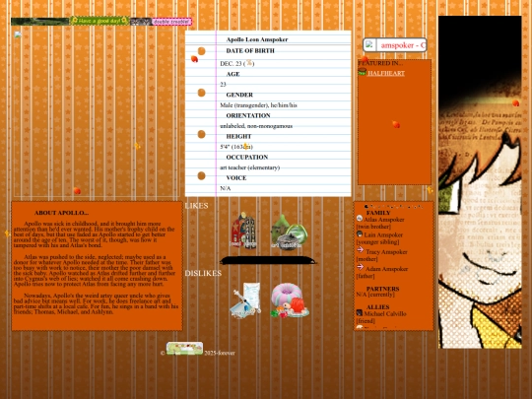
Task: Open the HALFHEART link under Featured In
Action: [386, 73]
